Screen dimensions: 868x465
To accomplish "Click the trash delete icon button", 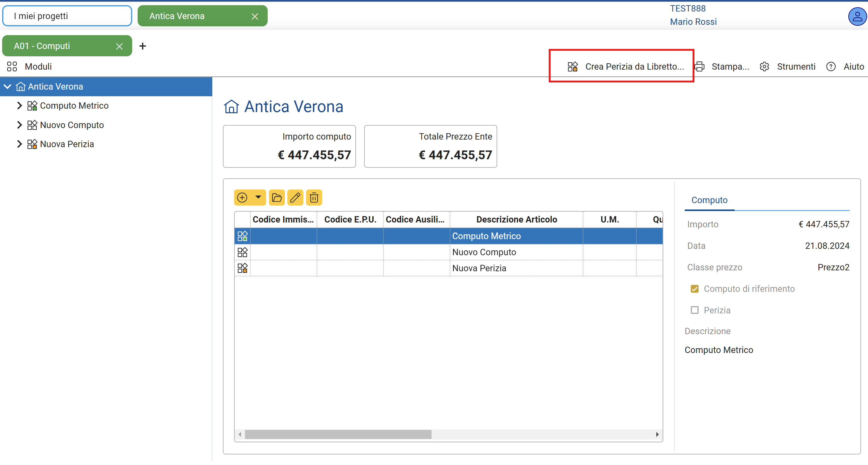I will (x=314, y=198).
